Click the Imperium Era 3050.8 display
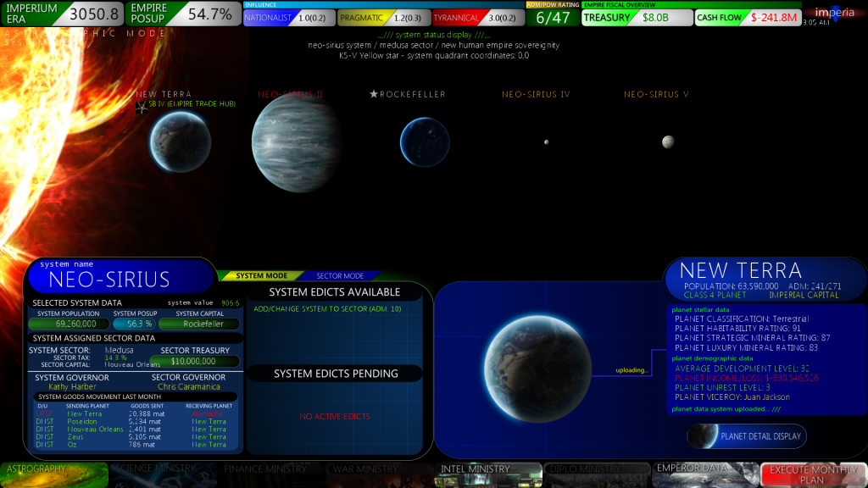This screenshot has height=488, width=868. click(62, 14)
